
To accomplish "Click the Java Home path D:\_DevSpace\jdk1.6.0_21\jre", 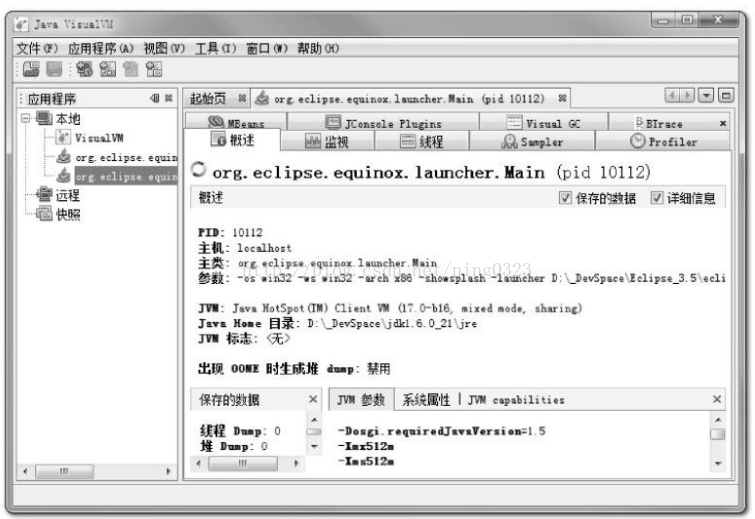I will (x=392, y=324).
